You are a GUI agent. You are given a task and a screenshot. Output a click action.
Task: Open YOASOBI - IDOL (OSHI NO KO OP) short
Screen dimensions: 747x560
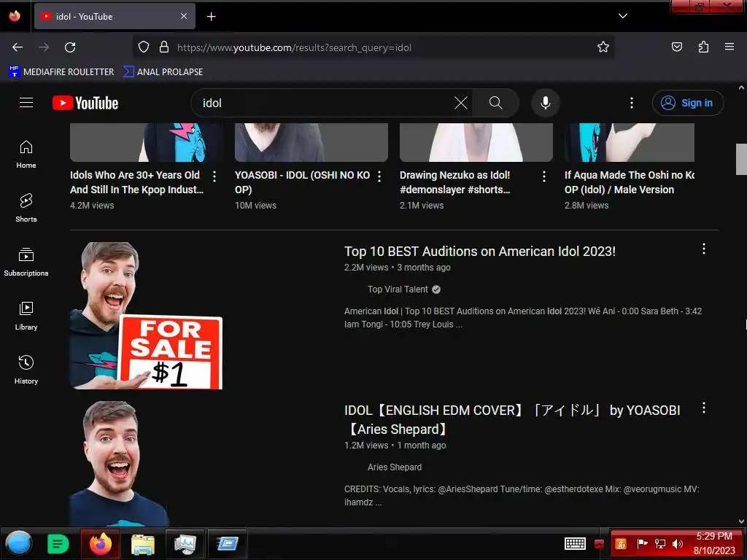tap(303, 182)
